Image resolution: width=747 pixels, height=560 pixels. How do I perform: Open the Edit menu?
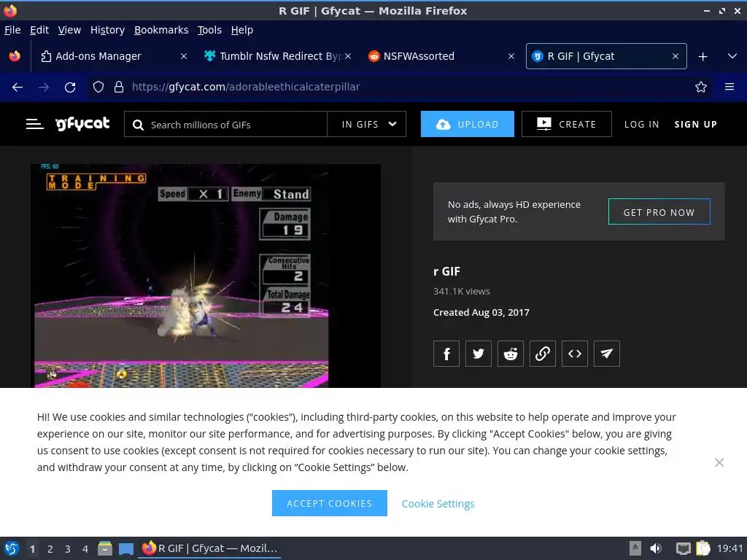(x=39, y=30)
